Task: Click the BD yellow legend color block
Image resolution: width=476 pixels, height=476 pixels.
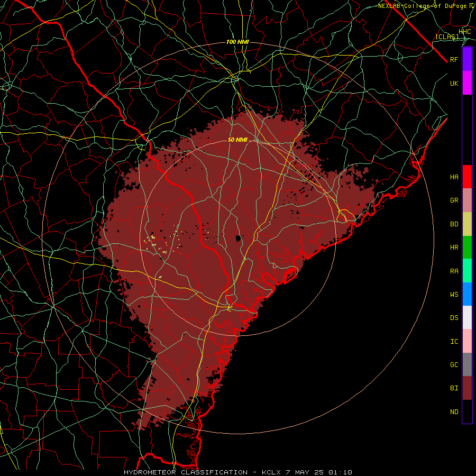Action: coord(467,224)
